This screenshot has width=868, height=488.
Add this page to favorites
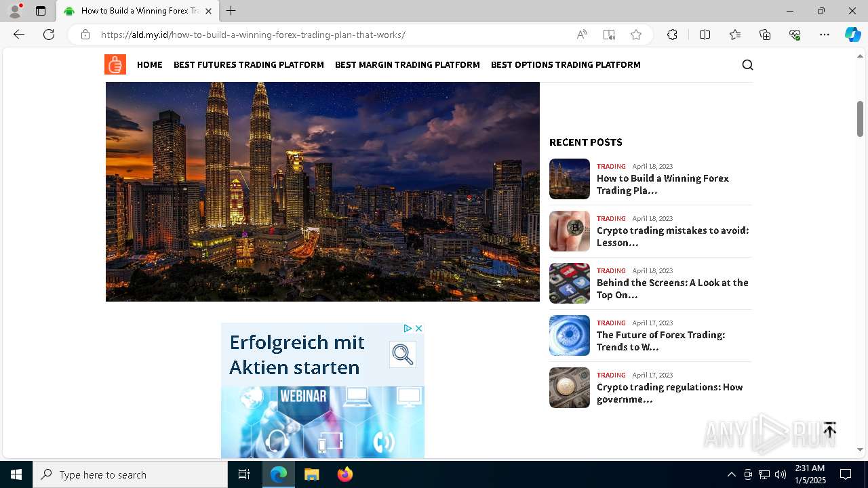pos(636,35)
